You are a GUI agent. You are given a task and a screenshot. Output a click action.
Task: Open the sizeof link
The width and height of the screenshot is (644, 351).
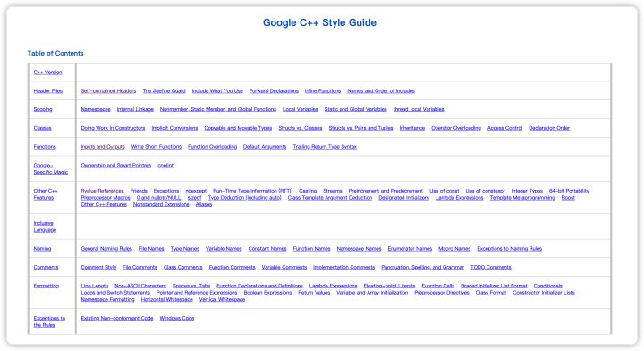click(194, 198)
